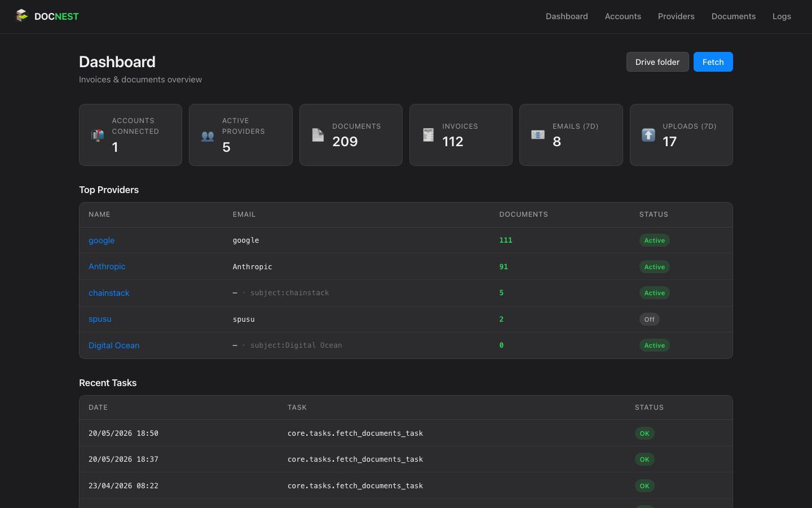
Task: Click the EMAIL column header
Action: [244, 214]
